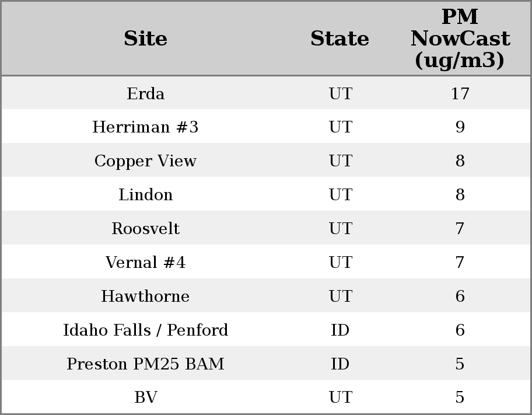Select the Copper View site cell
Image resolution: width=532 pixels, height=415 pixels.
(x=145, y=161)
